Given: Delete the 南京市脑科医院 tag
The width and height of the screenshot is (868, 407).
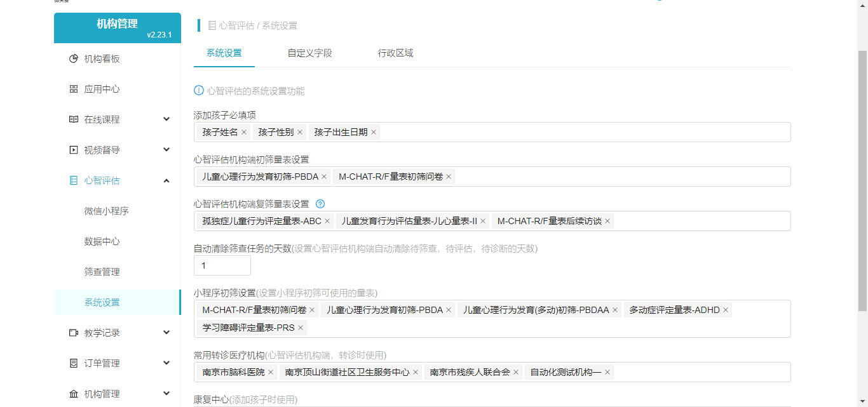Looking at the screenshot, I should point(271,373).
